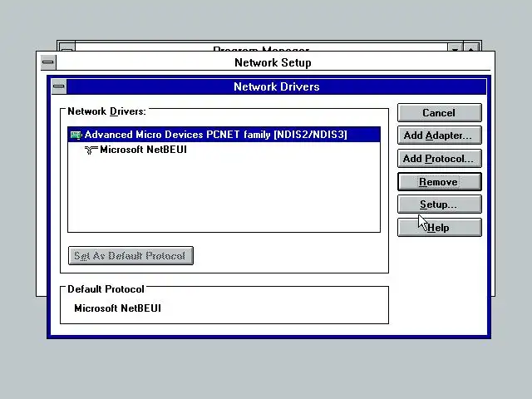Remove the selected network driver
Viewport: 532px width, 399px height.
(440, 182)
